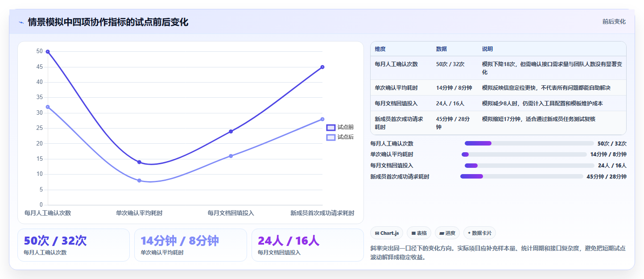Click the 50次 / 32次 progress value

click(x=612, y=143)
